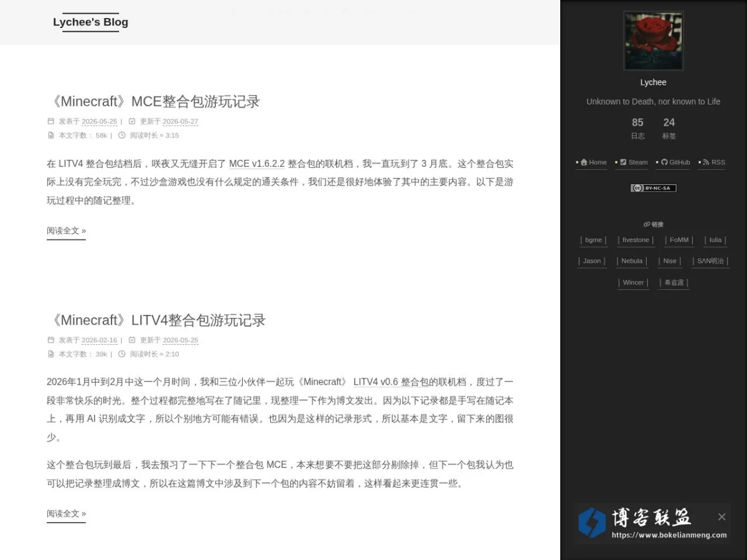Viewport: 747px width, 560px height.
Task: Follow the LITV4 v0.6 整合包 inline link
Action: pyautogui.click(x=391, y=381)
